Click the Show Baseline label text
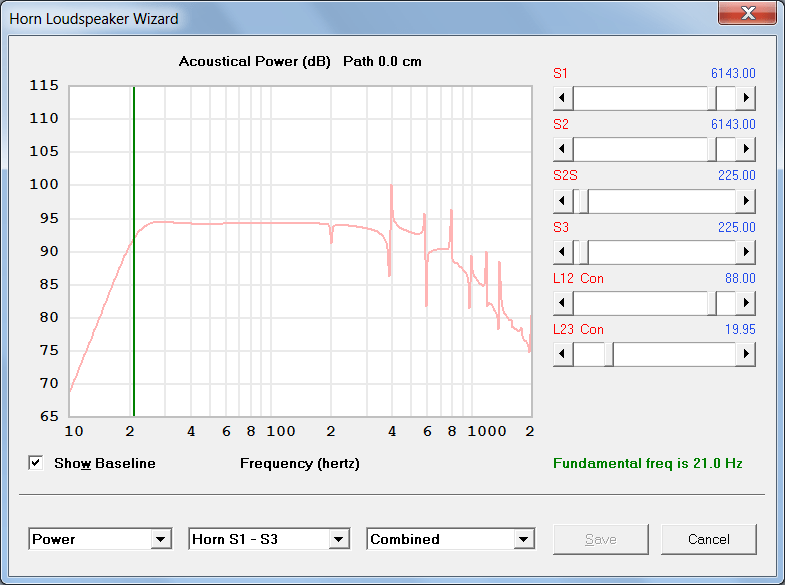The image size is (785, 585). 105,463
